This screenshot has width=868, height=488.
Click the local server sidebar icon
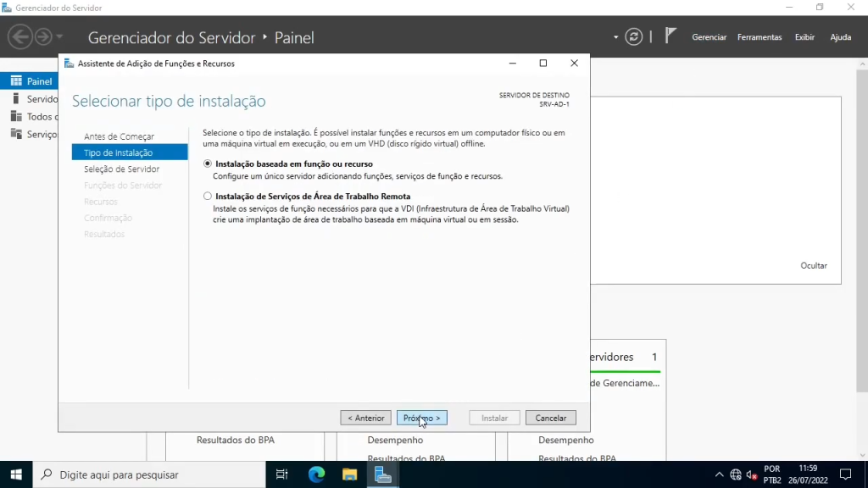pos(16,98)
